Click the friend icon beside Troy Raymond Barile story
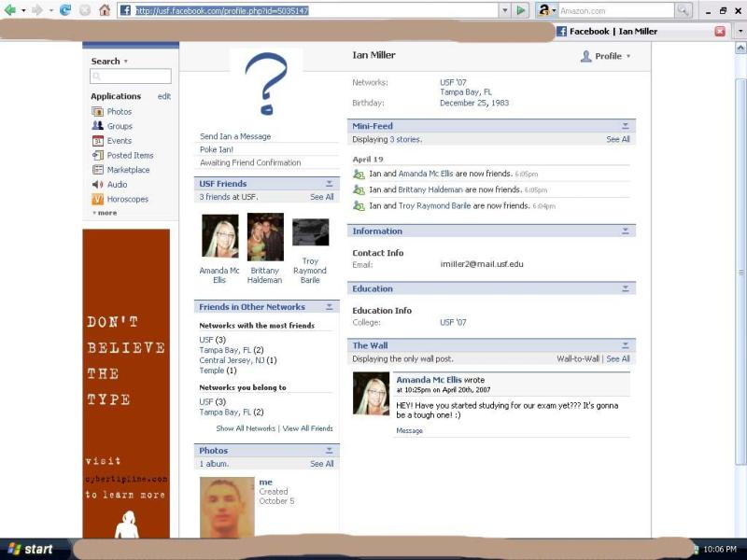Screen dimensions: 747x560 (x=359, y=206)
